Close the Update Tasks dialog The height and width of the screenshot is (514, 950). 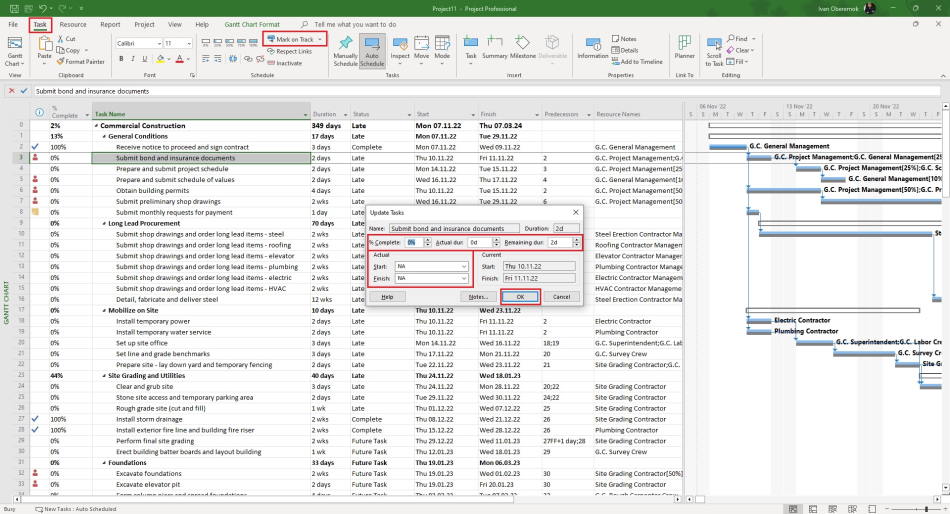(x=576, y=212)
